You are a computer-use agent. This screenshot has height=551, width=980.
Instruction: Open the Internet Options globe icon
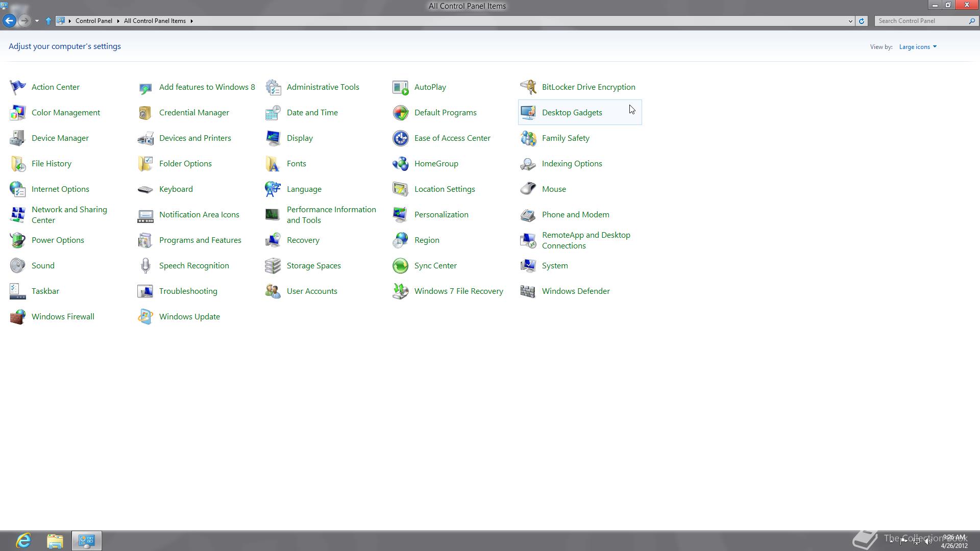coord(18,189)
